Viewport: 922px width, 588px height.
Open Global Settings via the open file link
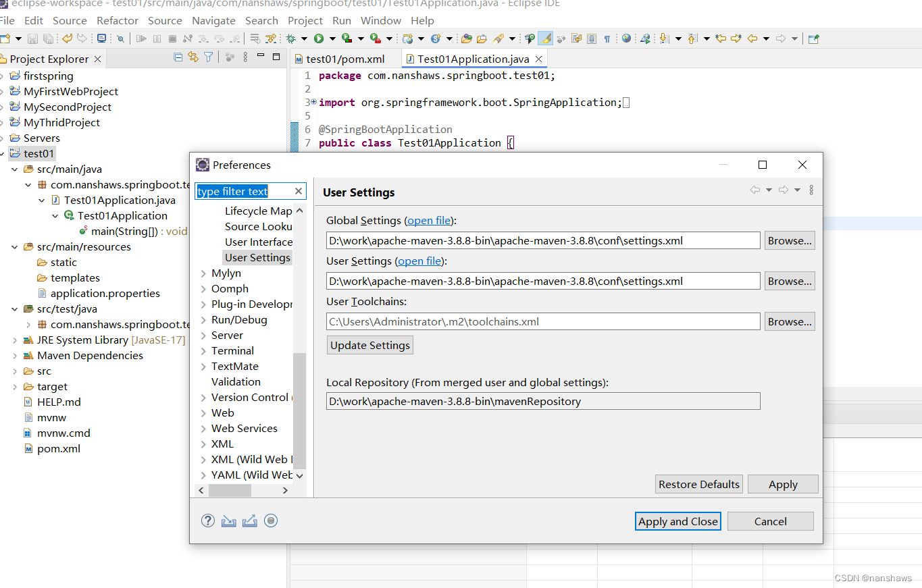428,221
